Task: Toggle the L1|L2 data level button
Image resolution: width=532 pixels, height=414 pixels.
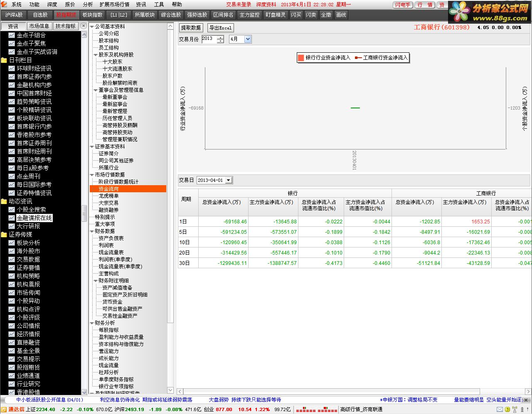Action: [x=119, y=15]
